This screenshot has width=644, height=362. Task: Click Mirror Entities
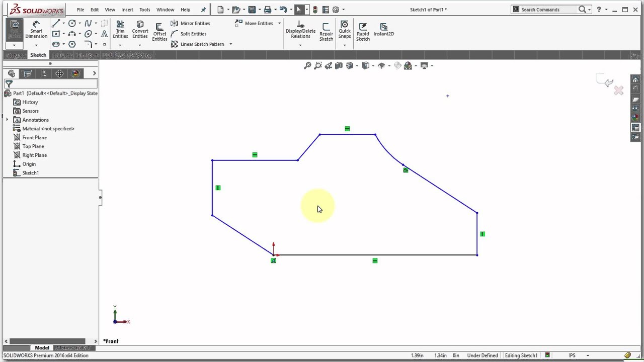pos(190,23)
